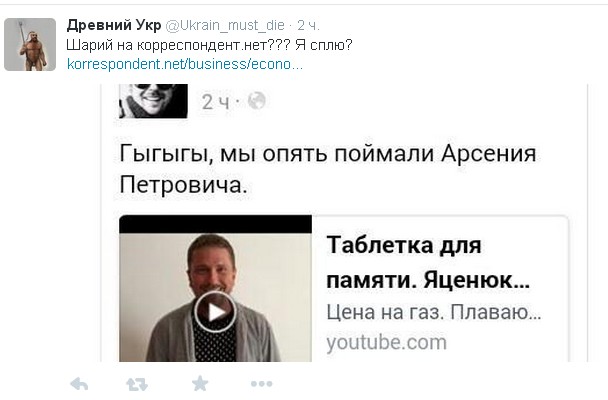Click the reply arrow icon
The width and height of the screenshot is (608, 400).
tap(79, 384)
